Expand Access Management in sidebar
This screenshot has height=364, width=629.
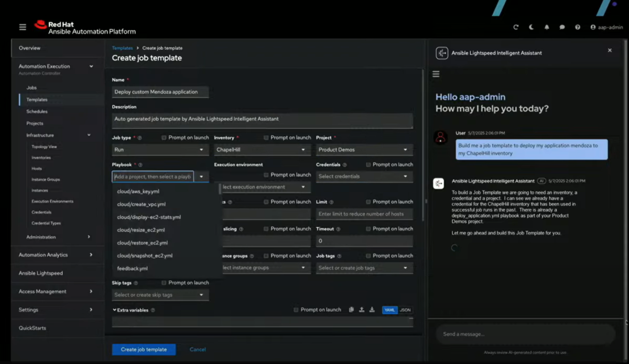[x=91, y=291]
